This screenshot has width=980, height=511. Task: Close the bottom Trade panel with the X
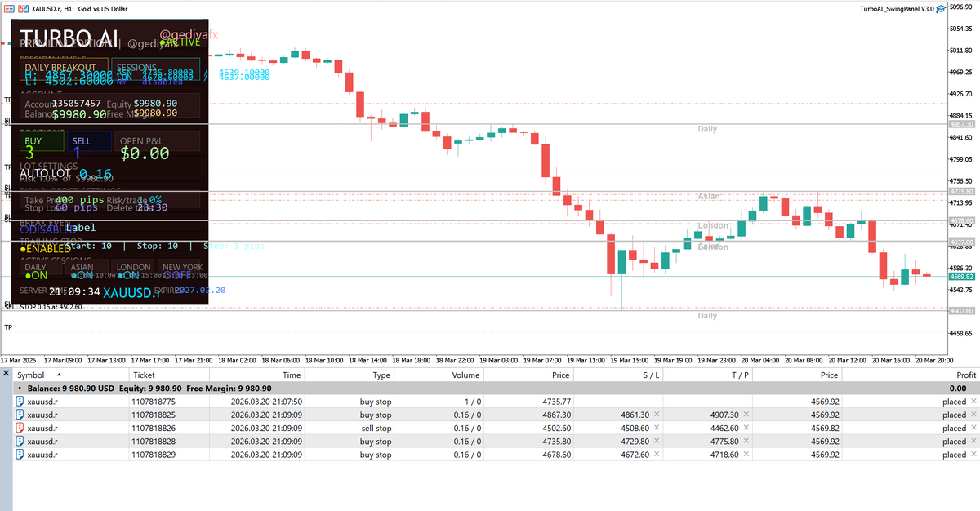(x=6, y=374)
